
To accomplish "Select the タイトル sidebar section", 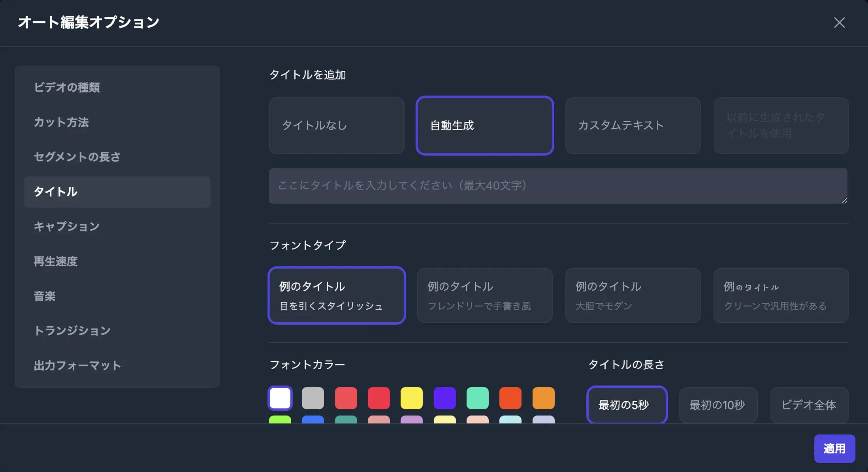I will pyautogui.click(x=55, y=192).
